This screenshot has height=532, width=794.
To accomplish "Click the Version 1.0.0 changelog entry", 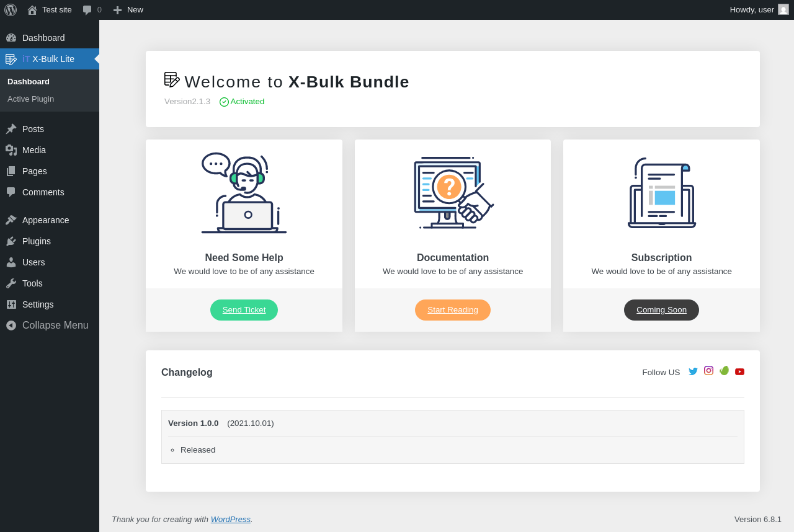I will [x=194, y=423].
